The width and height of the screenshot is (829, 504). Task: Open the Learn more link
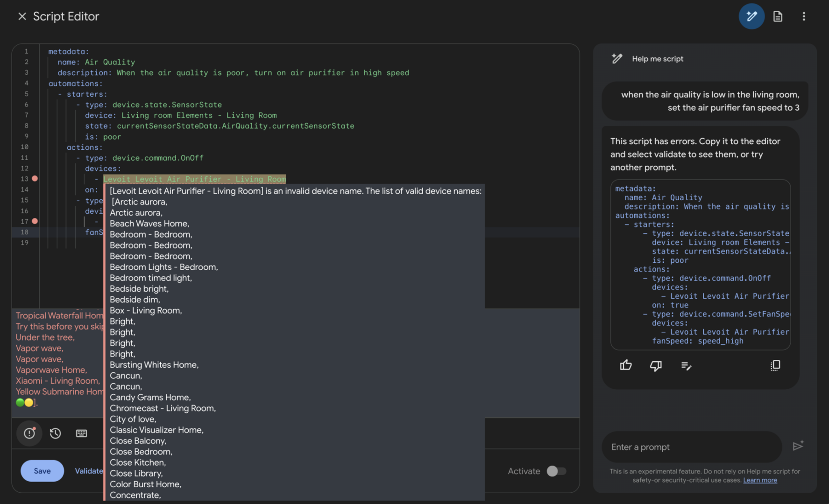point(760,480)
